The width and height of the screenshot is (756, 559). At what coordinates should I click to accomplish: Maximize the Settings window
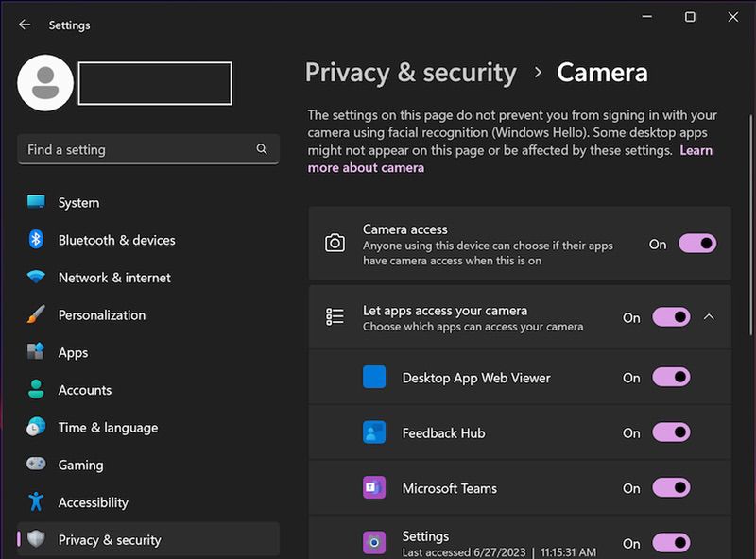(x=690, y=17)
